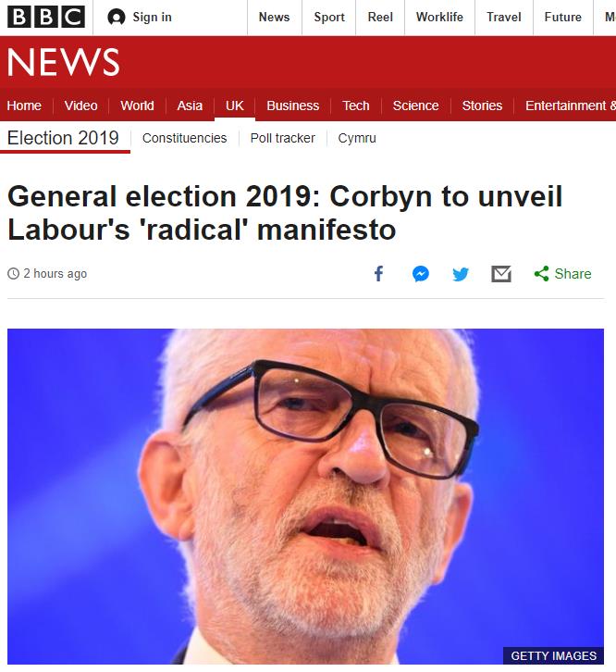The image size is (616, 672).
Task: Click the BBC logo
Action: pyautogui.click(x=46, y=17)
